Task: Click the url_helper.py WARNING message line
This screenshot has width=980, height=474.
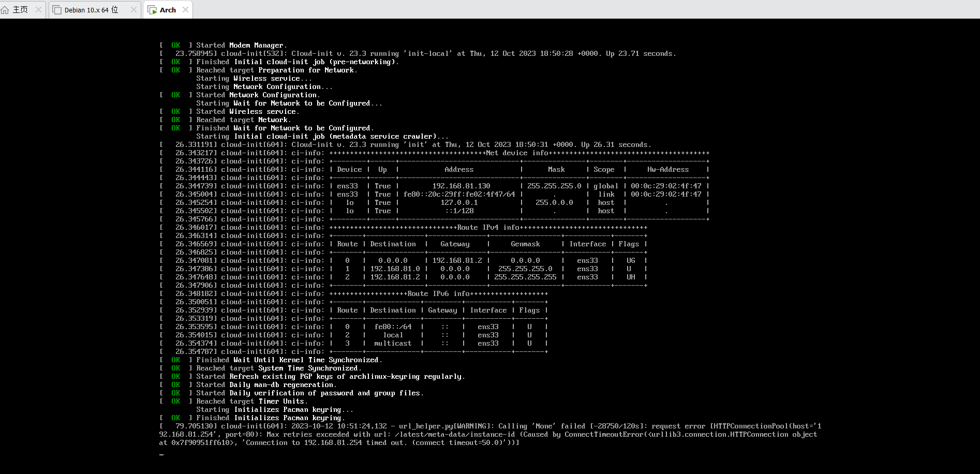Action: (x=490, y=426)
